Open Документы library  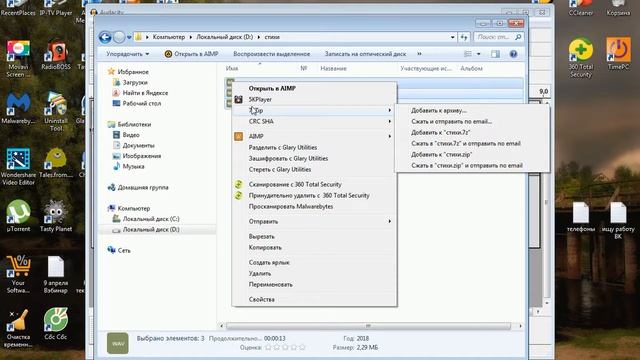(138, 146)
